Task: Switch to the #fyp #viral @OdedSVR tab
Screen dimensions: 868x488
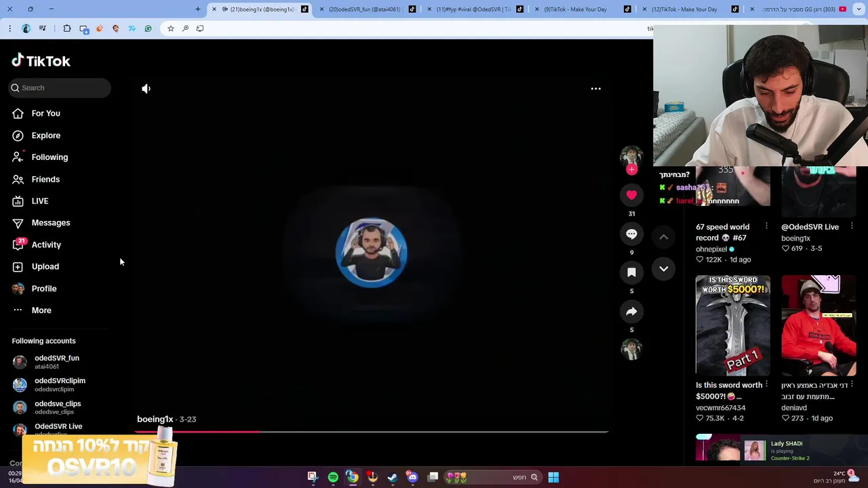Action: click(x=473, y=9)
